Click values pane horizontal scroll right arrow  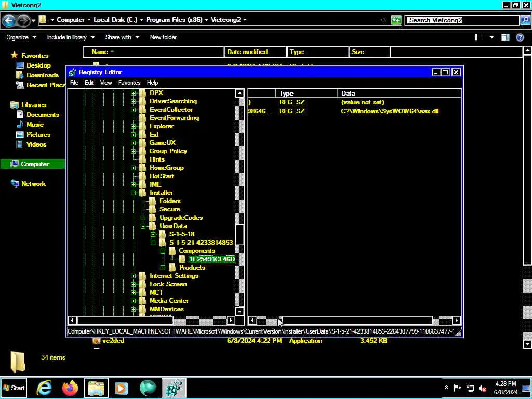pos(456,320)
